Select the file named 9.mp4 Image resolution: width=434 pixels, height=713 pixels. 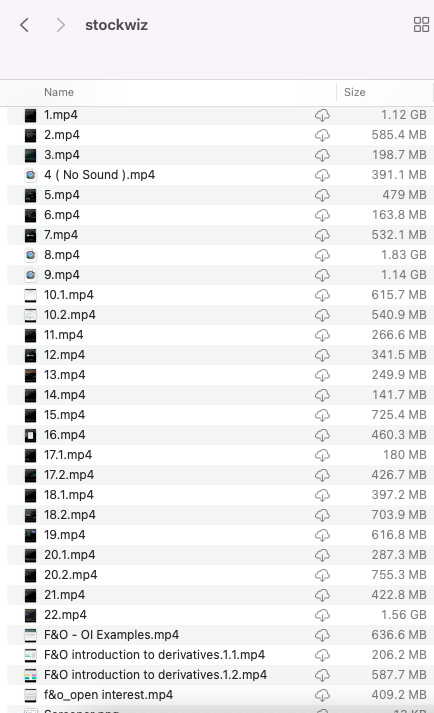point(220,275)
